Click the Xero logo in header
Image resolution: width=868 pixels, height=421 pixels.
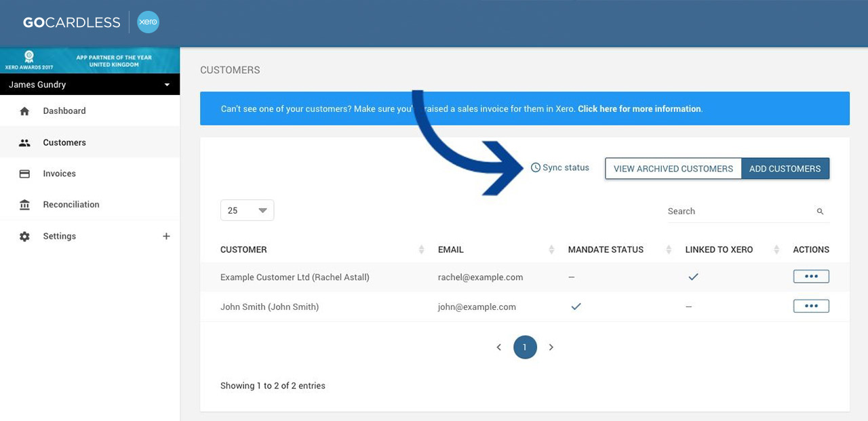(148, 22)
